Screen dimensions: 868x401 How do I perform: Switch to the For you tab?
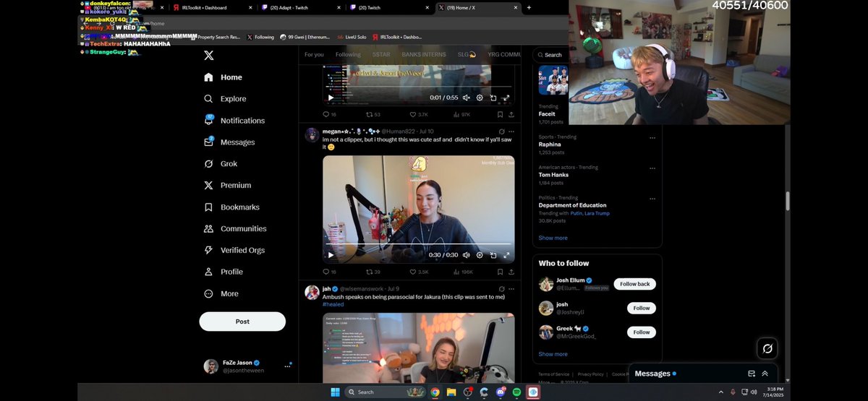point(314,54)
